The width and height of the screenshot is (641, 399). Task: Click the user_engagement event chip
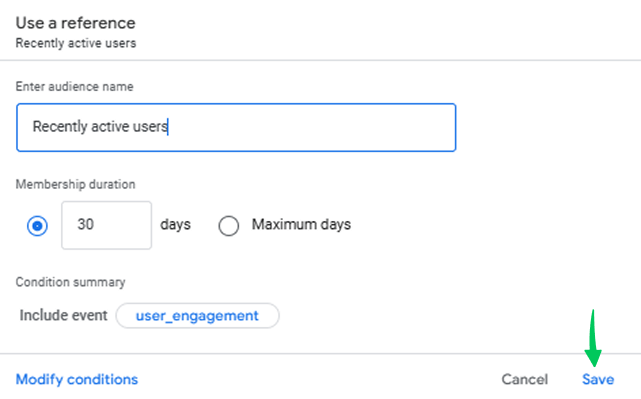197,316
